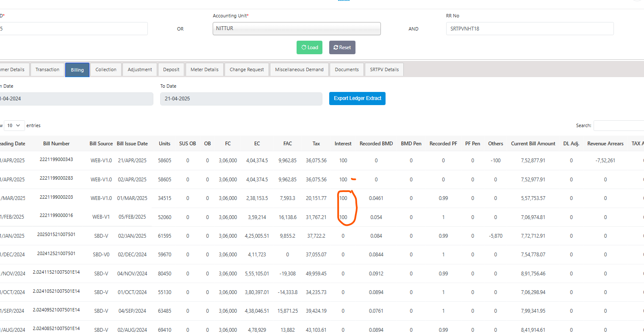The image size is (644, 336).
Task: Click bill number 202412521007501
Action: (56, 253)
